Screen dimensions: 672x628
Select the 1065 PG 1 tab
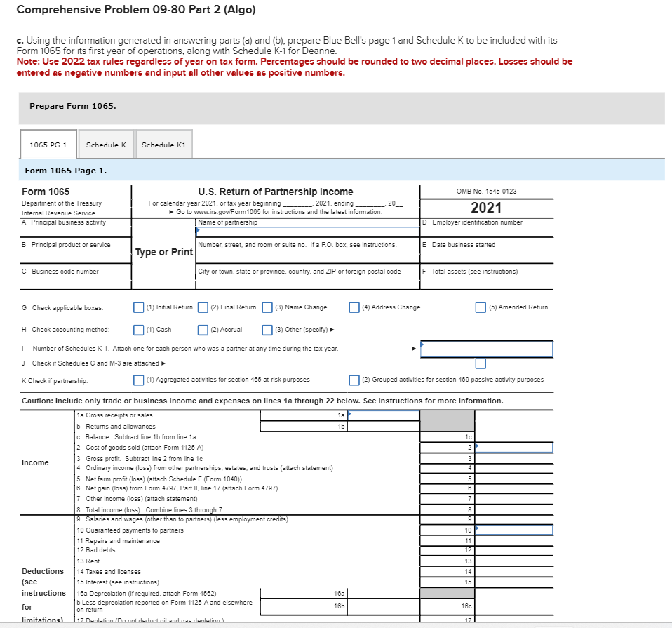48,144
